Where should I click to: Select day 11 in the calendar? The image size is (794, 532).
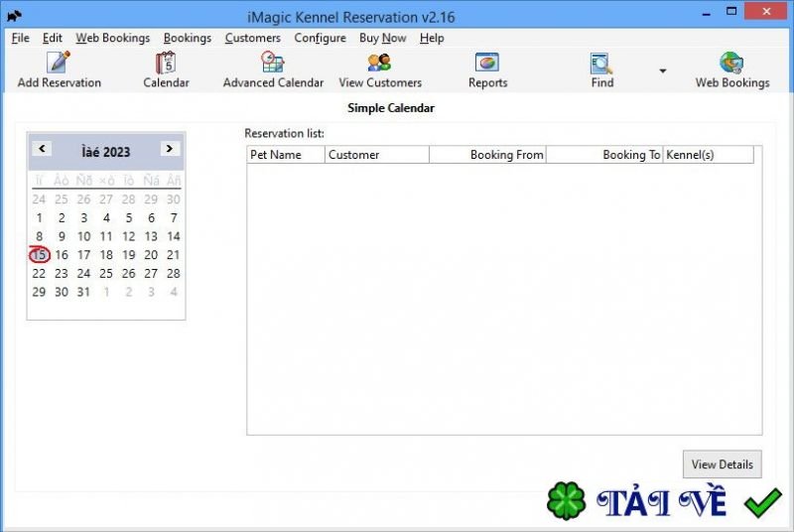[x=106, y=236]
